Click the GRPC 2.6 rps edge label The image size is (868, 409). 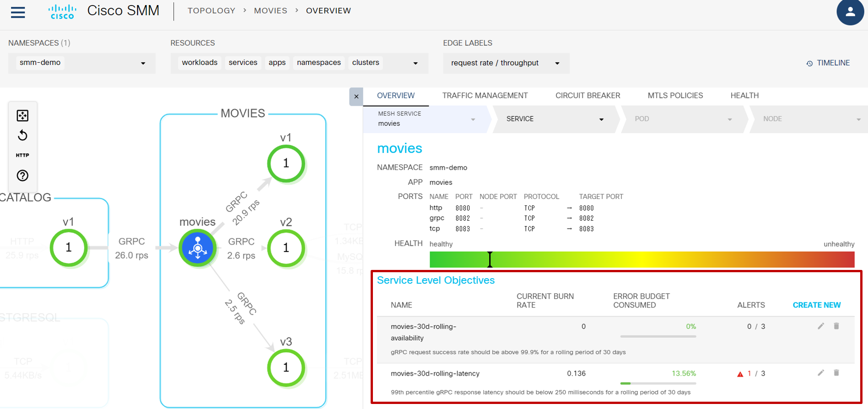(241, 248)
